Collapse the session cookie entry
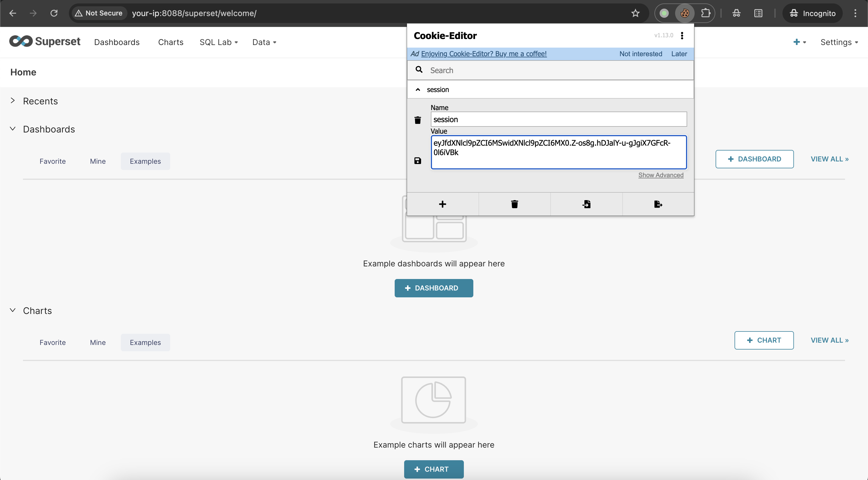868x480 pixels. point(418,89)
